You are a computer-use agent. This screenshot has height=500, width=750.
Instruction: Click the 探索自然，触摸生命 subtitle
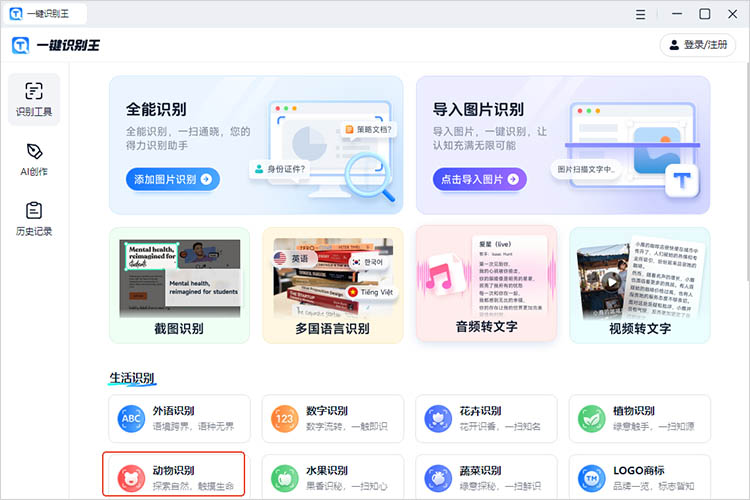click(x=193, y=486)
